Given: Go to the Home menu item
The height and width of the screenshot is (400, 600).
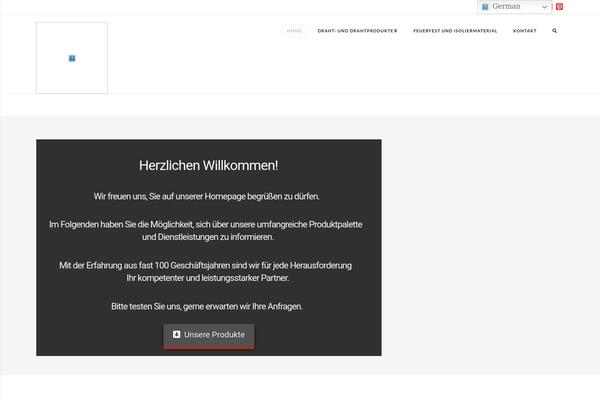Looking at the screenshot, I should 294,31.
